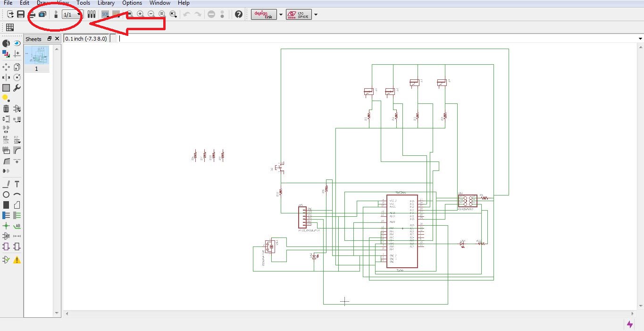Click the Redo arrow

tap(198, 15)
